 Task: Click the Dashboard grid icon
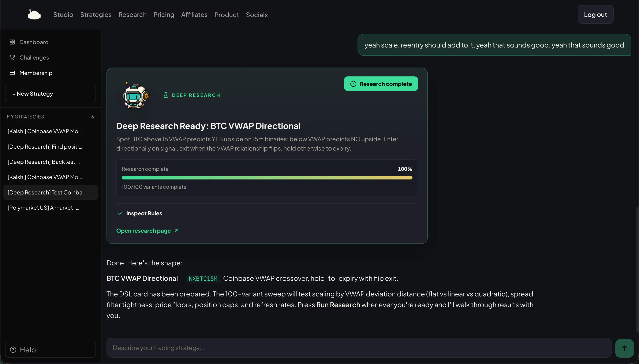click(12, 42)
